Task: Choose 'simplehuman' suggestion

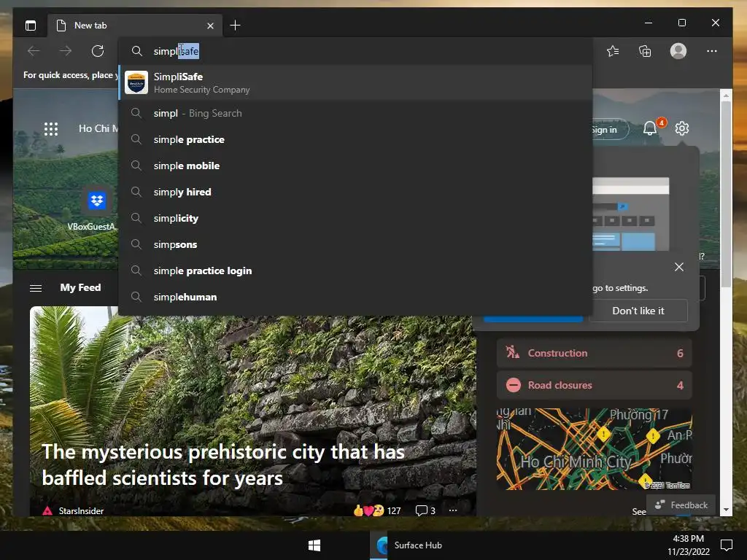Action: [355, 297]
